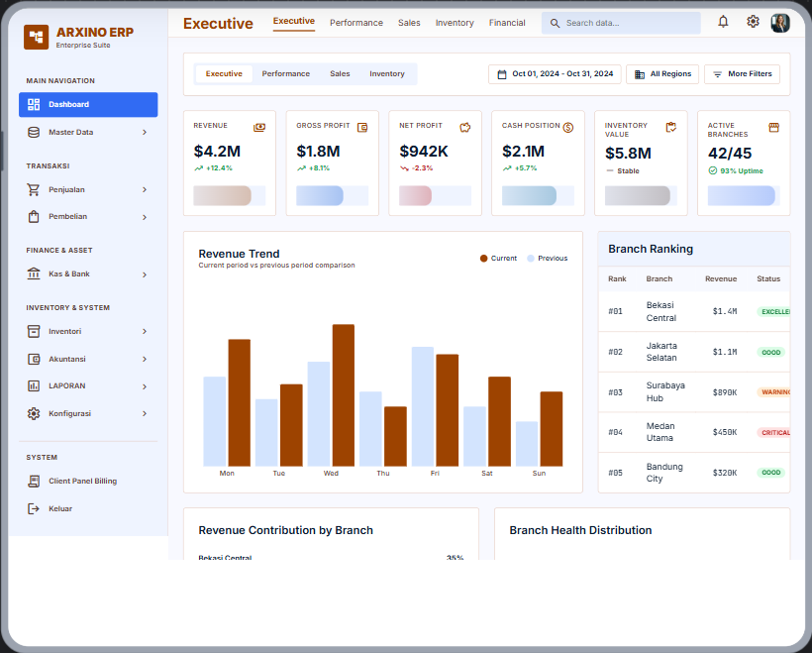
Task: Click the Cash Position dollar coin icon
Action: point(568,128)
